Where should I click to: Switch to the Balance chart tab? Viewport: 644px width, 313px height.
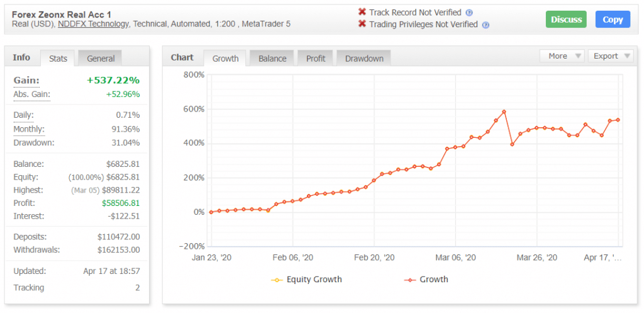[272, 59]
